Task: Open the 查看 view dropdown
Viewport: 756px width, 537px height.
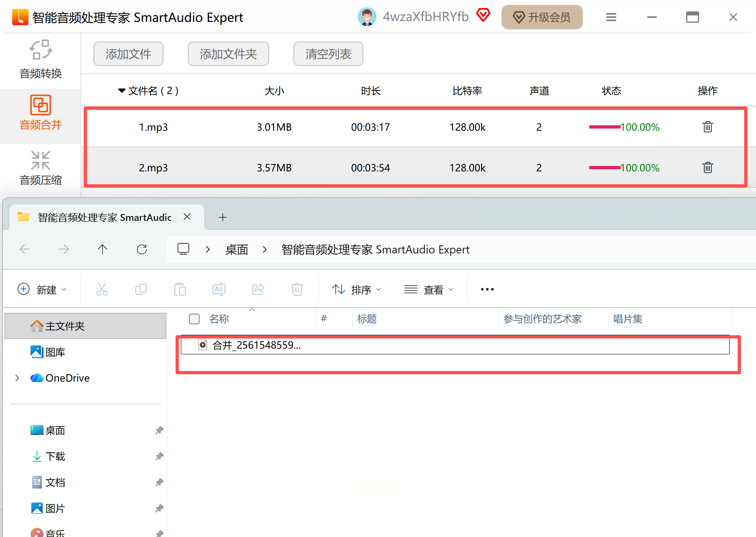Action: point(429,290)
